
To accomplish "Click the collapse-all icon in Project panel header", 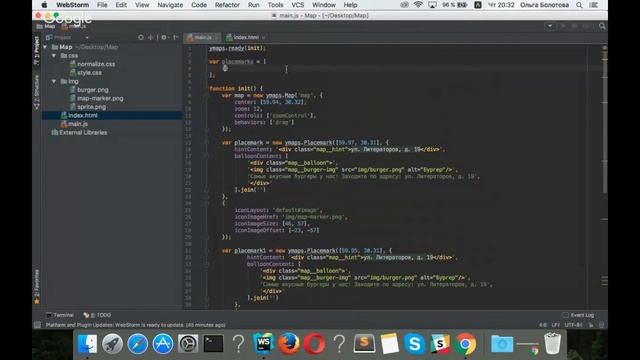I will click(151, 37).
